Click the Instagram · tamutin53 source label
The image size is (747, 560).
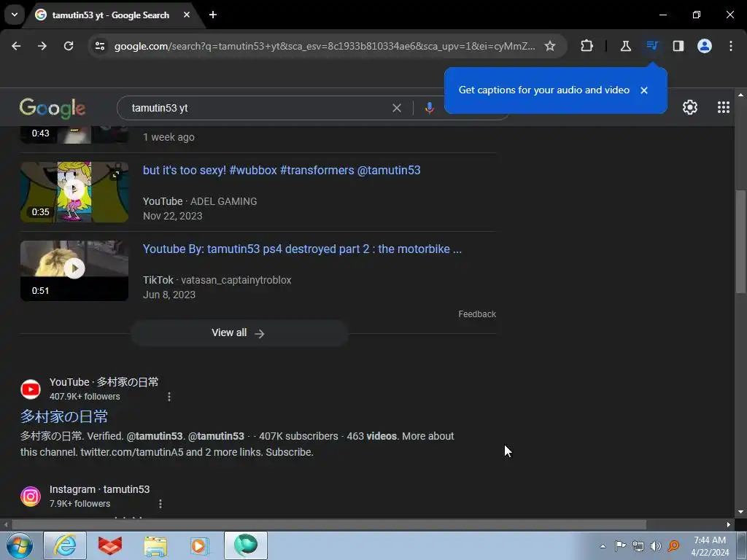click(x=99, y=489)
